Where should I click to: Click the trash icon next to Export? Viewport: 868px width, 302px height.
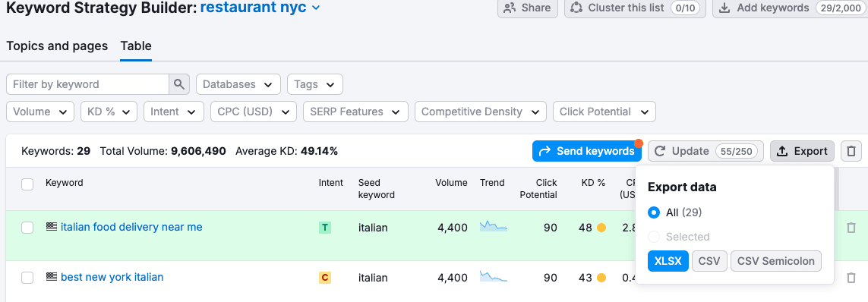(851, 151)
